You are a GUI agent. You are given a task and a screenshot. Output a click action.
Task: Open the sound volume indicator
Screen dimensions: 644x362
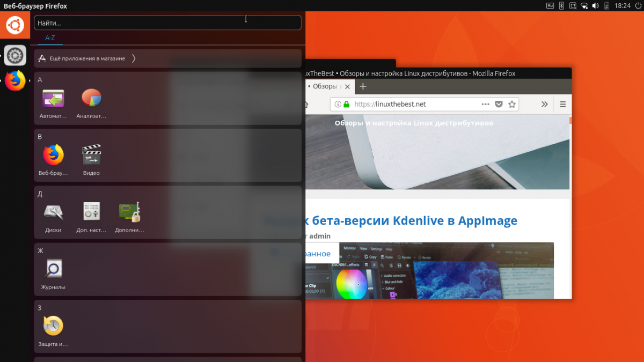click(596, 5)
